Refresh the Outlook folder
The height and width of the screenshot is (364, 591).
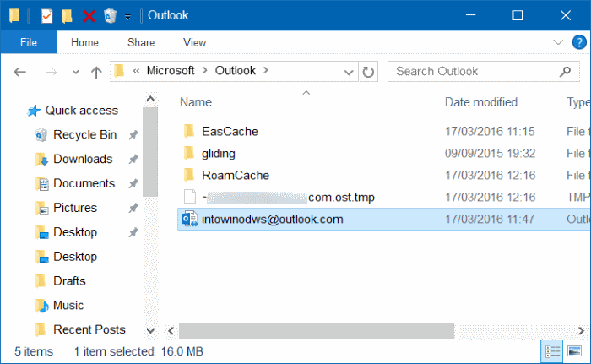[x=368, y=72]
